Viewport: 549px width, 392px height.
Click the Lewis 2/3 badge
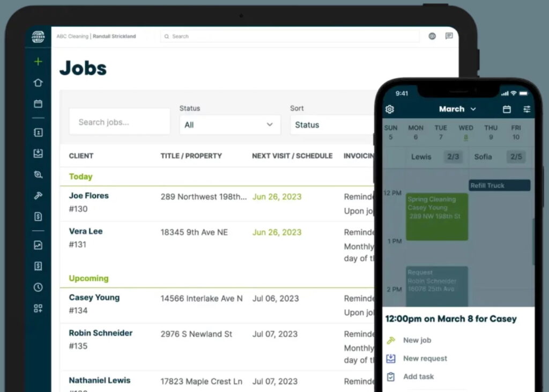point(453,157)
